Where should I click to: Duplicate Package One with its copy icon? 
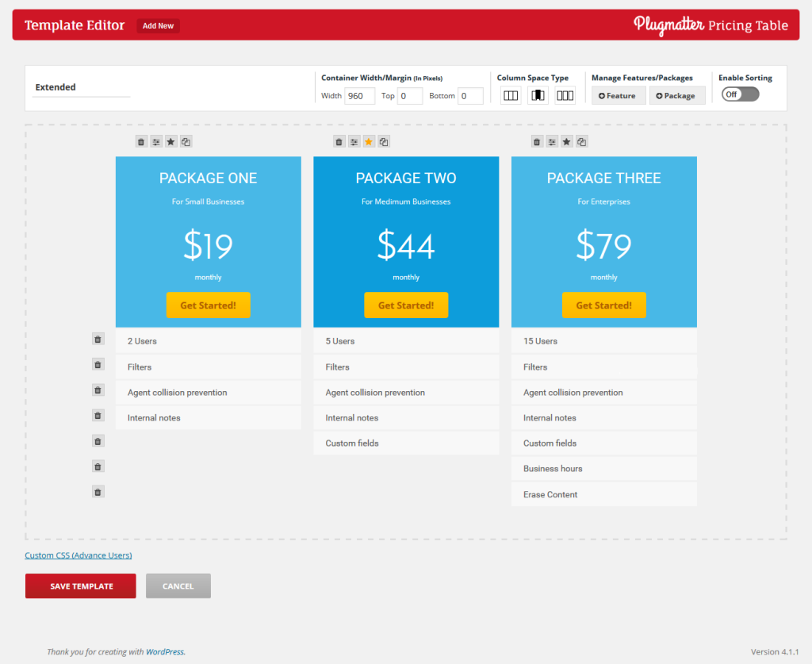coord(186,141)
